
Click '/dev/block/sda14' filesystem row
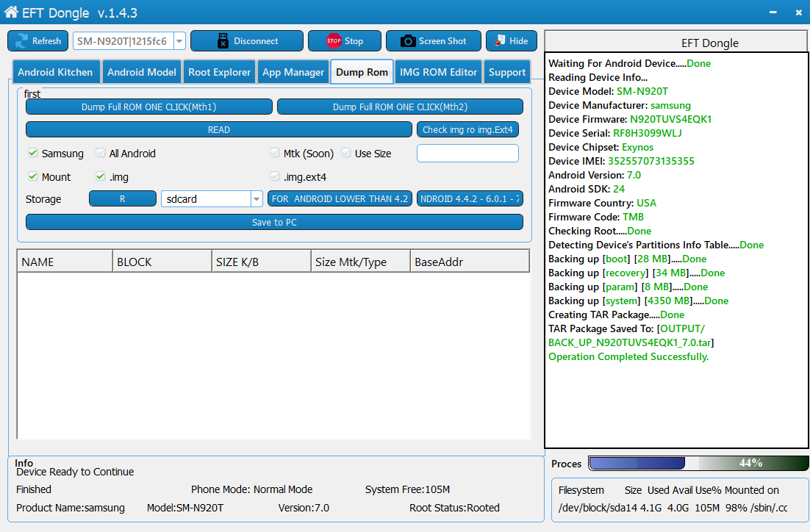(673, 508)
